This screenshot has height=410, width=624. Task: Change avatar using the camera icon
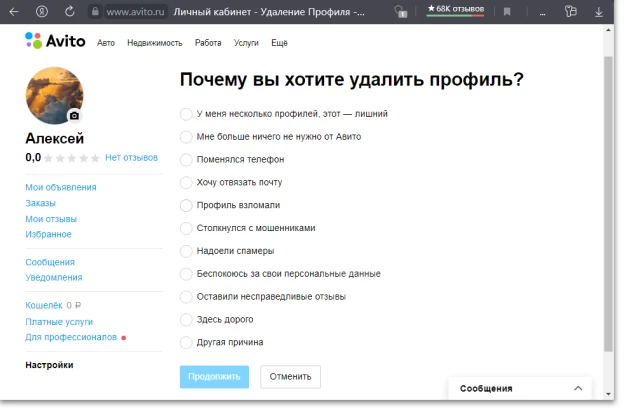pos(74,116)
